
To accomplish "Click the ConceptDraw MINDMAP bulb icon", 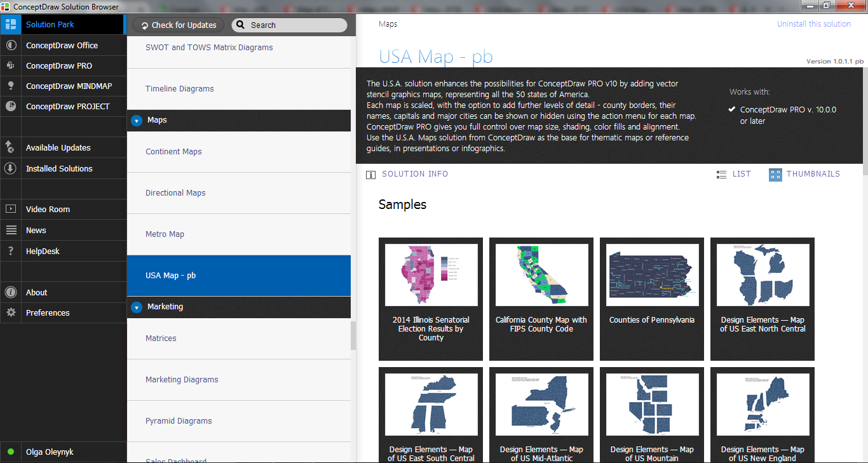I will pyautogui.click(x=10, y=86).
